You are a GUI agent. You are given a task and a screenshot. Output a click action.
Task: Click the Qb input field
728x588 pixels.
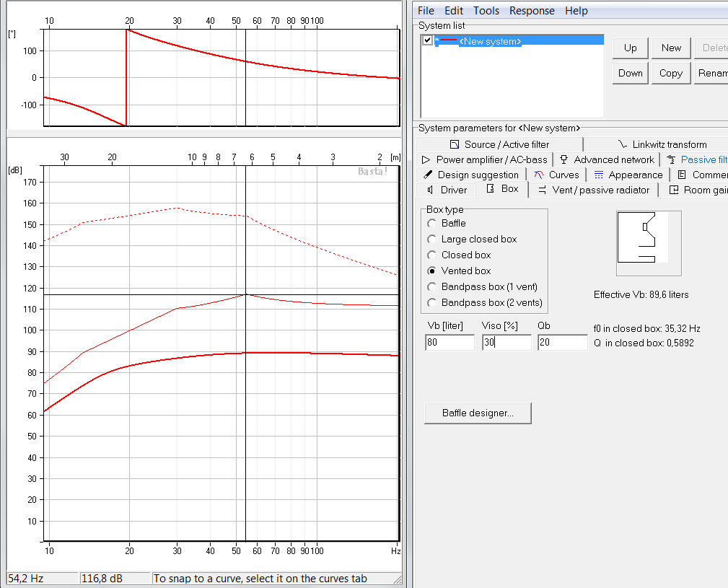[563, 343]
